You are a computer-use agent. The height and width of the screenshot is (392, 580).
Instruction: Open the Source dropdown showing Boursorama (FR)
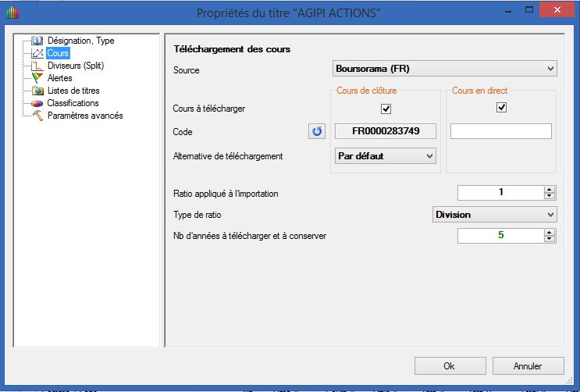click(444, 69)
